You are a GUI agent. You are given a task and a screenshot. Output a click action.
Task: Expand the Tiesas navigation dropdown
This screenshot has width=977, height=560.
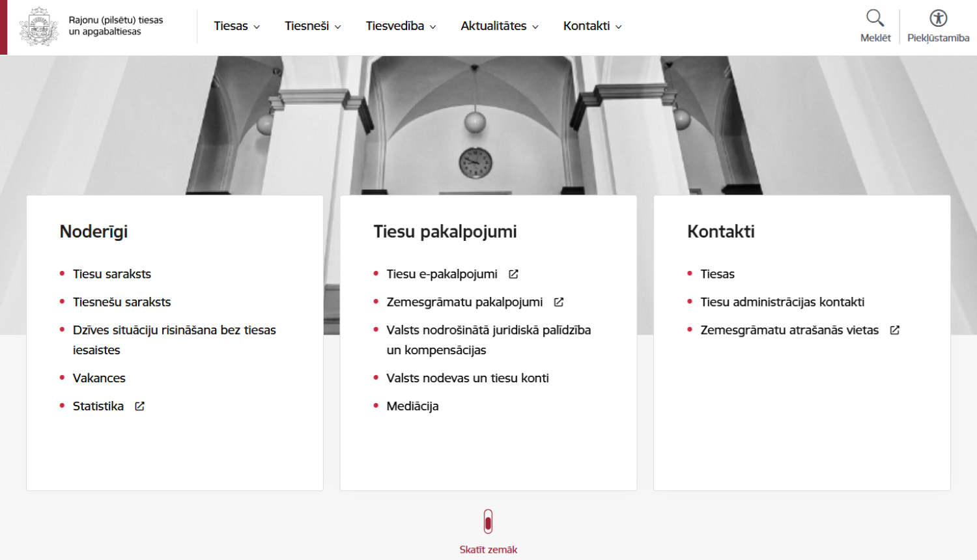click(236, 25)
